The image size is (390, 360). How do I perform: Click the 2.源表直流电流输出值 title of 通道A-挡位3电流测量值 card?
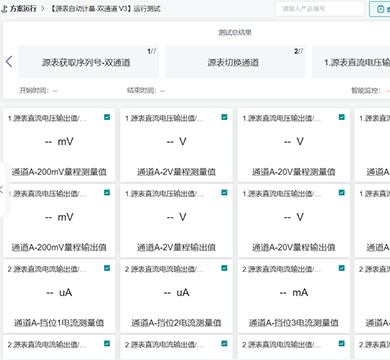pyautogui.click(x=282, y=269)
